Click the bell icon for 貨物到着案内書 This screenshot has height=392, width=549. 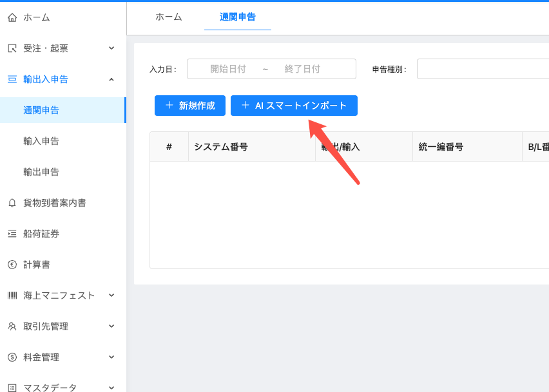coord(12,203)
